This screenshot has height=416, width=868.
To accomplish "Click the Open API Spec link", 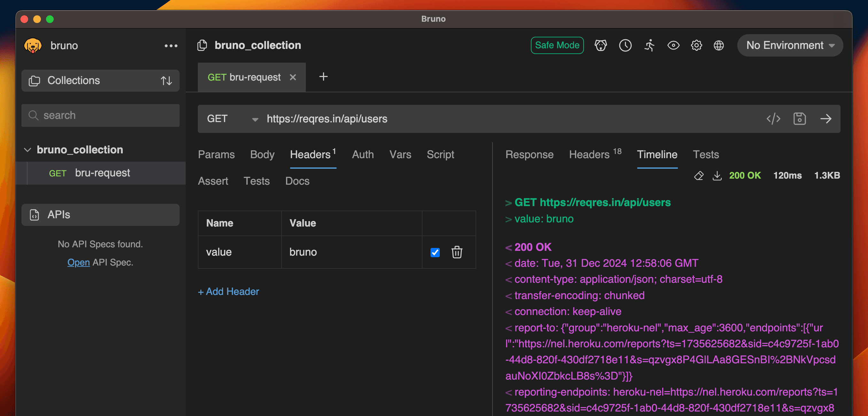I will 78,262.
